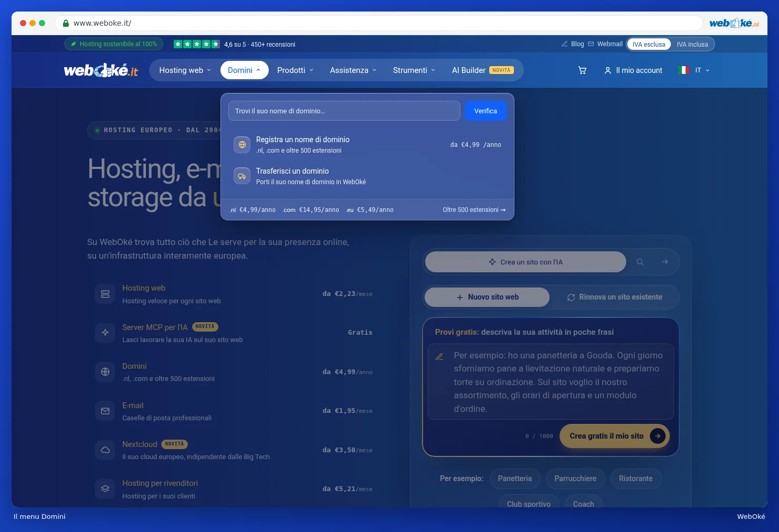
Task: Click the cloud icon beside Nextcloud
Action: [105, 450]
